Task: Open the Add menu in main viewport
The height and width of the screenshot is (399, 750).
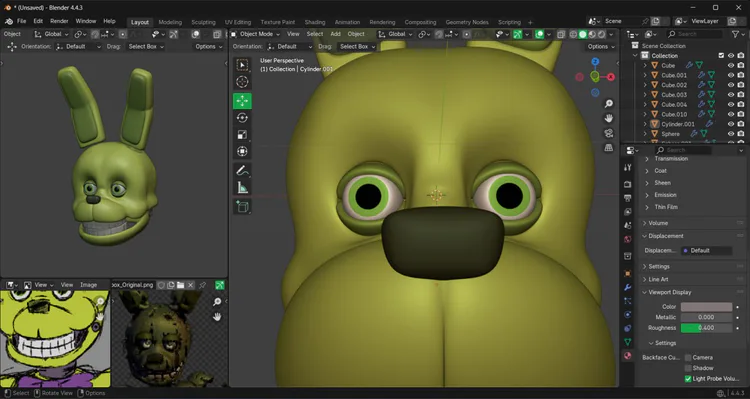Action: pyautogui.click(x=335, y=34)
